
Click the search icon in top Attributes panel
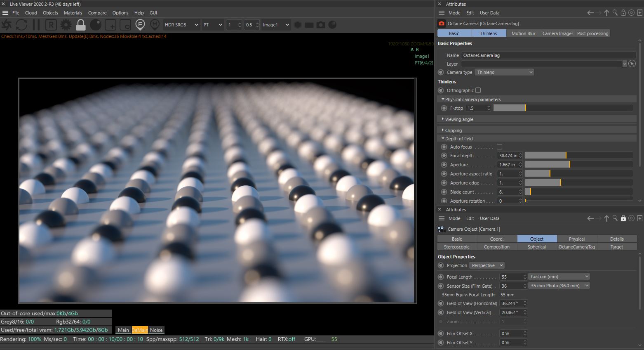615,13
